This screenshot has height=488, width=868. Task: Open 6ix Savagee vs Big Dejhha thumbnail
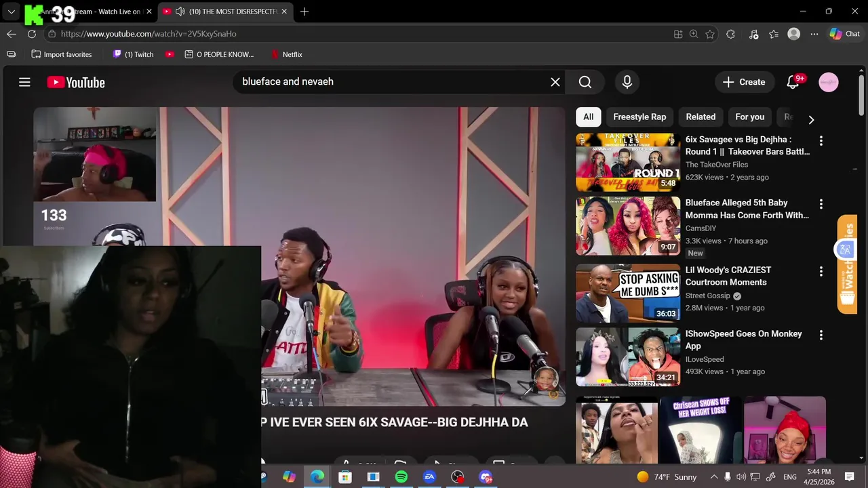pyautogui.click(x=628, y=163)
